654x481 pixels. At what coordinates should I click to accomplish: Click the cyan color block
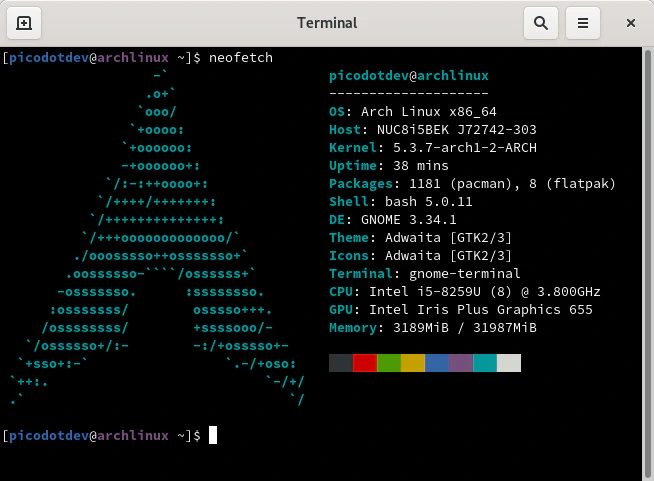point(485,363)
